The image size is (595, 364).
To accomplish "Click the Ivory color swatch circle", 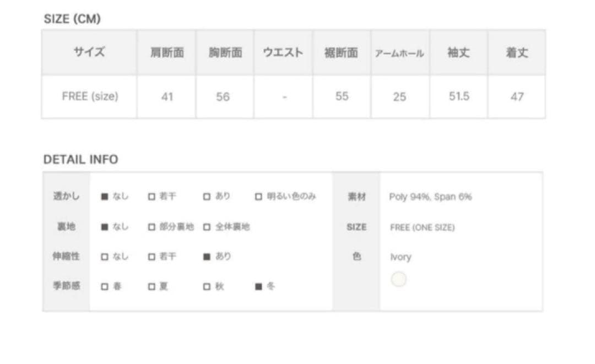I will [398, 279].
